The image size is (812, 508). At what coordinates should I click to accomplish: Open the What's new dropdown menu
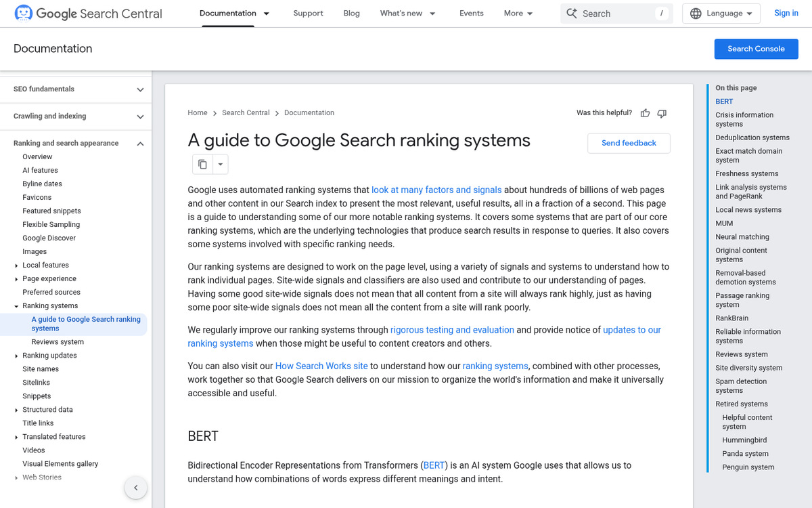(x=408, y=14)
